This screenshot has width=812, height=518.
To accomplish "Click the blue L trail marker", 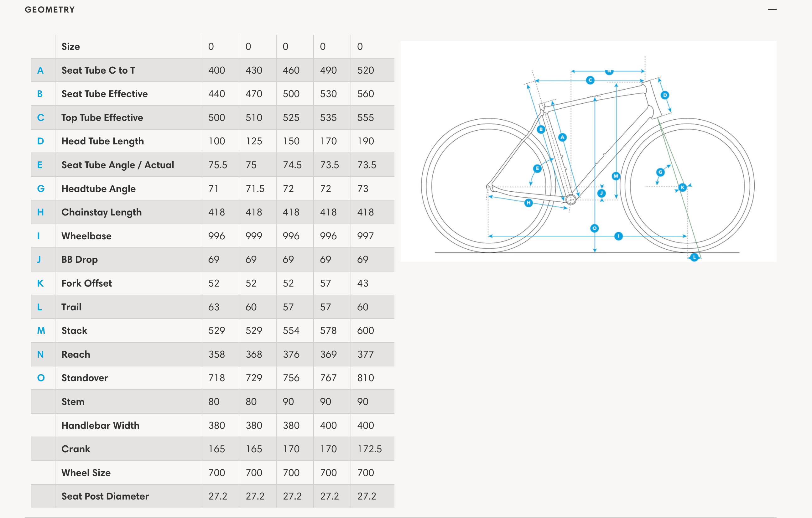I will point(694,257).
